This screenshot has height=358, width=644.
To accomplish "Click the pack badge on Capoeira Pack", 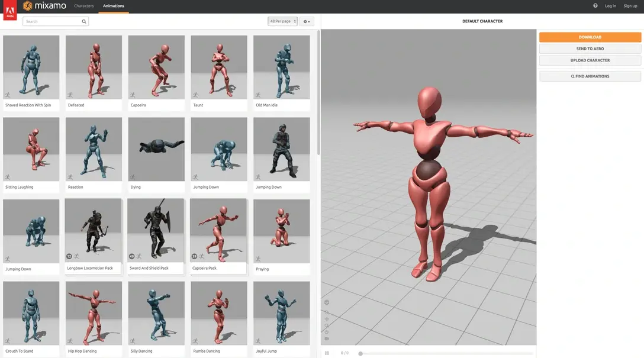I will click(x=194, y=256).
